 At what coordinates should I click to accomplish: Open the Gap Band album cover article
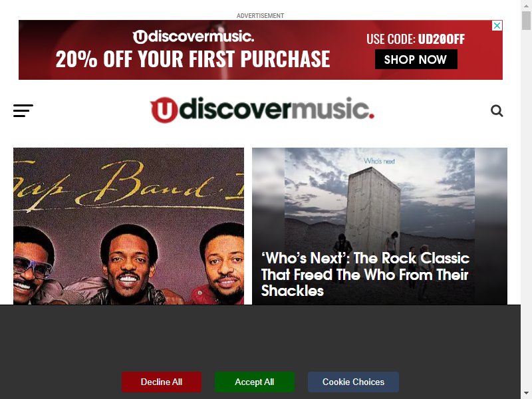[x=128, y=226]
